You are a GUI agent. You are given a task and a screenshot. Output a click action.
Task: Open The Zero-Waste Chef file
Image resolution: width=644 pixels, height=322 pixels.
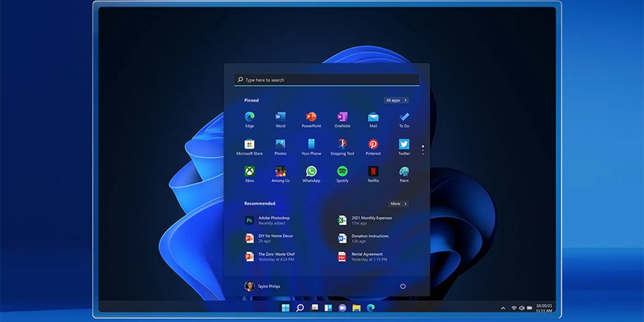pos(270,257)
